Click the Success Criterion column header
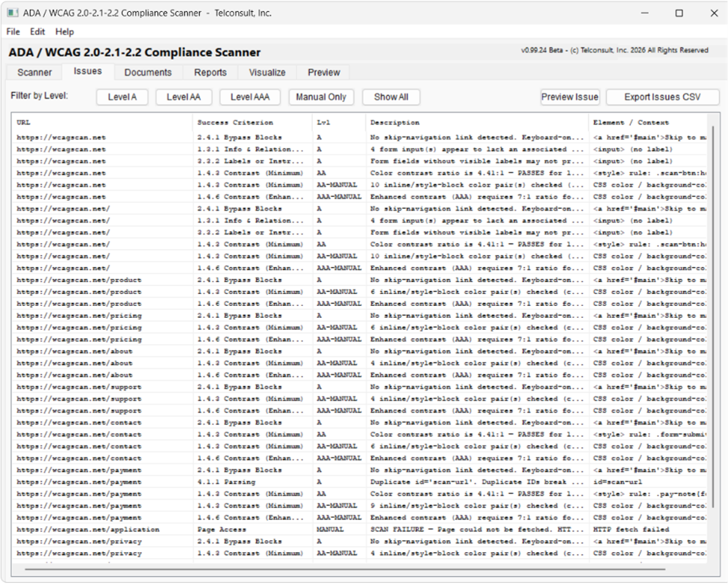 click(x=252, y=122)
